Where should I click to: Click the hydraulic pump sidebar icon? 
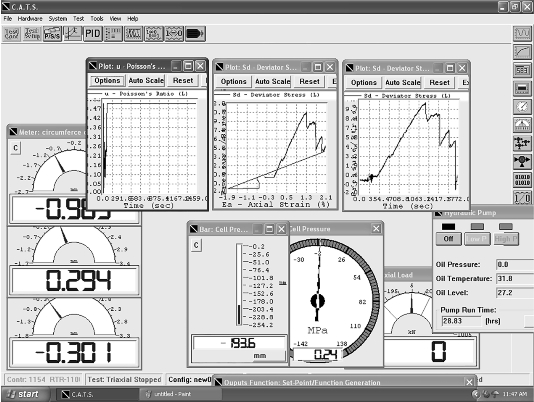pyautogui.click(x=522, y=161)
